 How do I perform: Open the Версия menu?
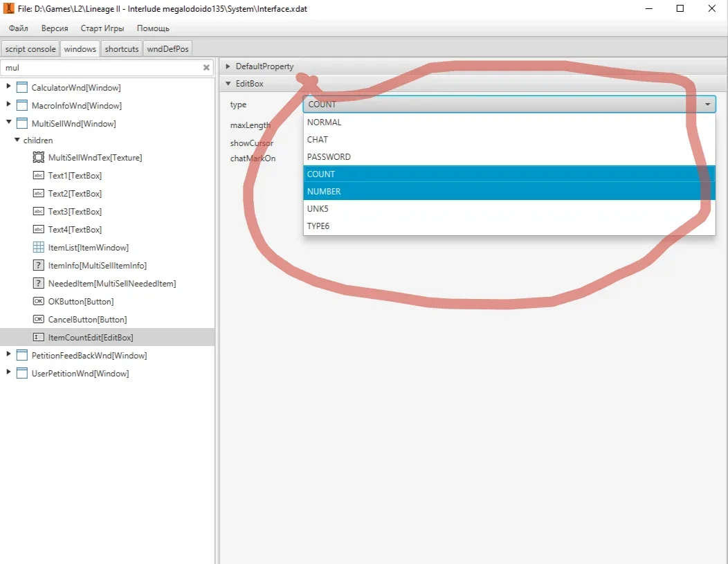pyautogui.click(x=55, y=28)
